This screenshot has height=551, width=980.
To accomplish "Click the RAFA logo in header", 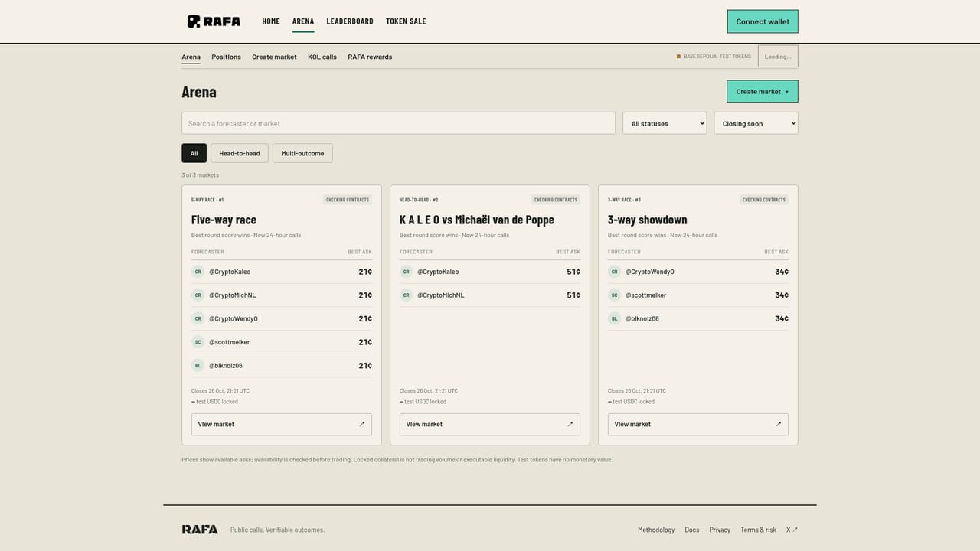I will coord(214,21).
